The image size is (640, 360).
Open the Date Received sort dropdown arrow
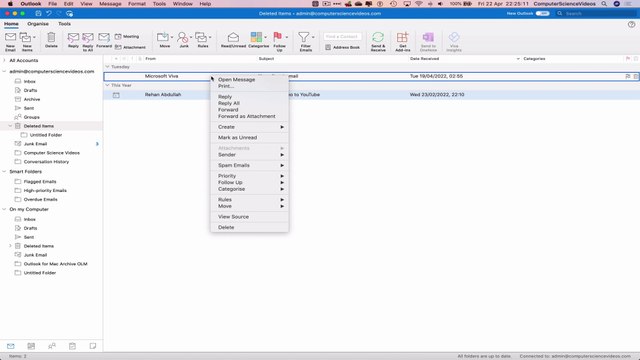(x=518, y=59)
